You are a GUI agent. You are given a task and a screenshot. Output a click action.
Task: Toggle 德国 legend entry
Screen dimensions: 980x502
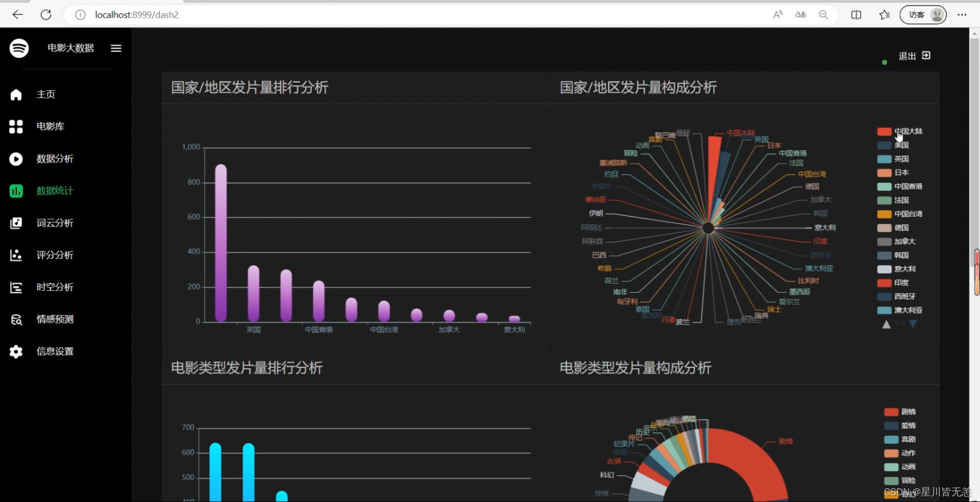tap(893, 228)
